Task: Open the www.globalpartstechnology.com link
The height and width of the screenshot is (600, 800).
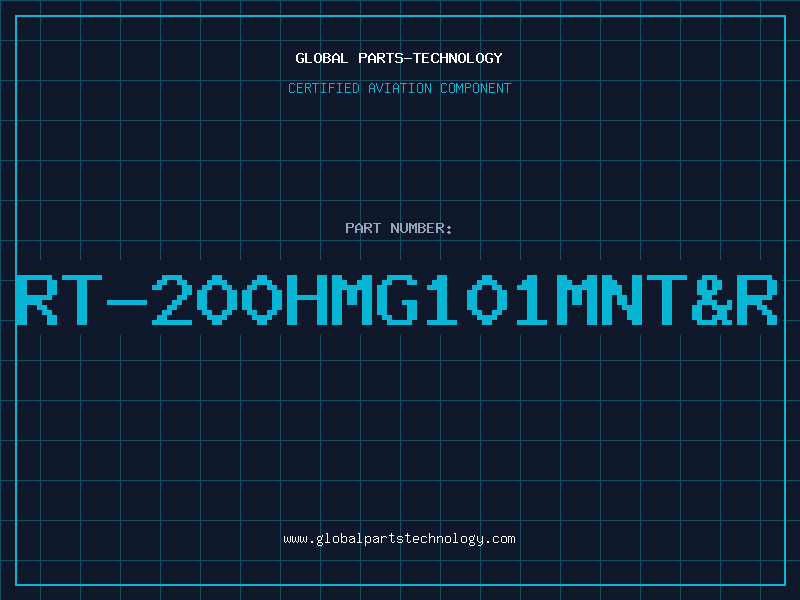Action: [x=399, y=539]
